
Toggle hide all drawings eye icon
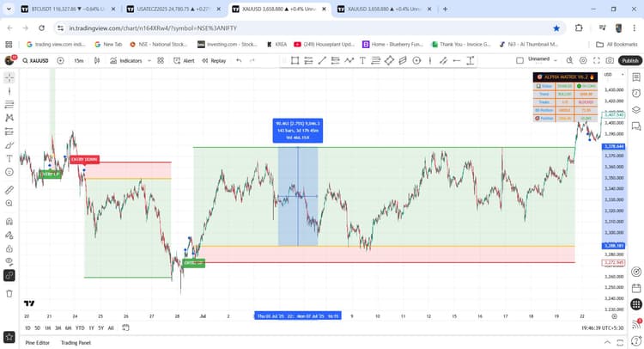click(9, 262)
